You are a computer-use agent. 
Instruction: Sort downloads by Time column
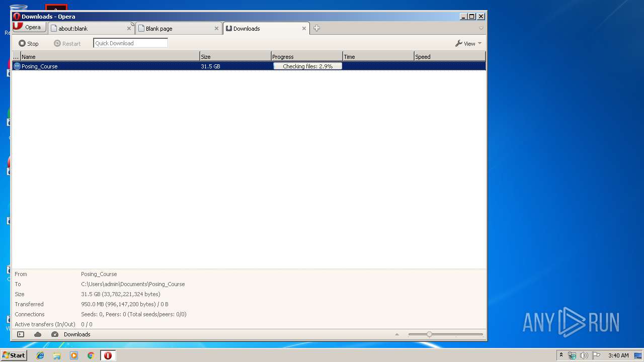378,57
